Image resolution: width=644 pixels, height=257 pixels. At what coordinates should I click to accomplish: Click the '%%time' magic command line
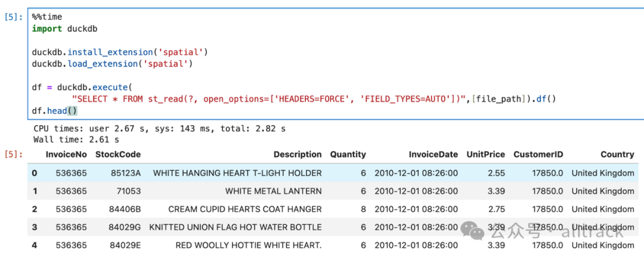click(47, 17)
